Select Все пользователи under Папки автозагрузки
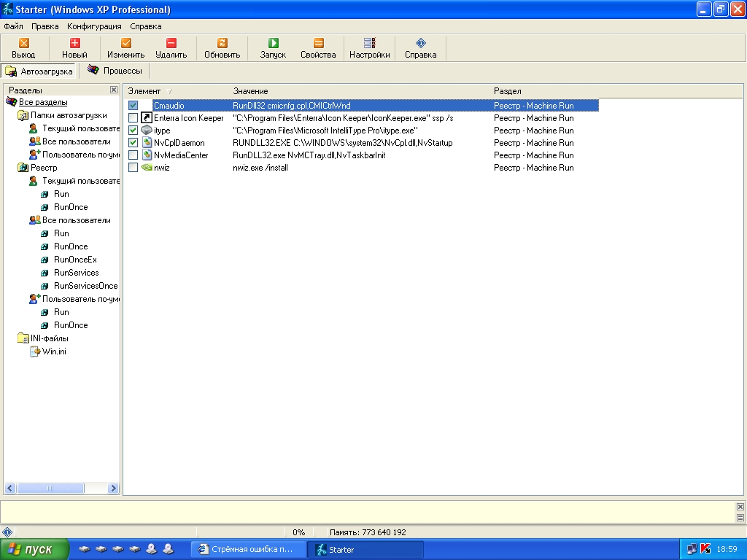 [x=76, y=141]
